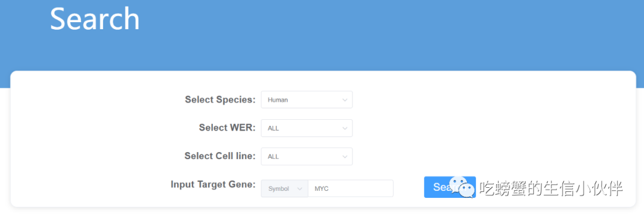
Task: Click the Select WER label
Action: pos(227,128)
